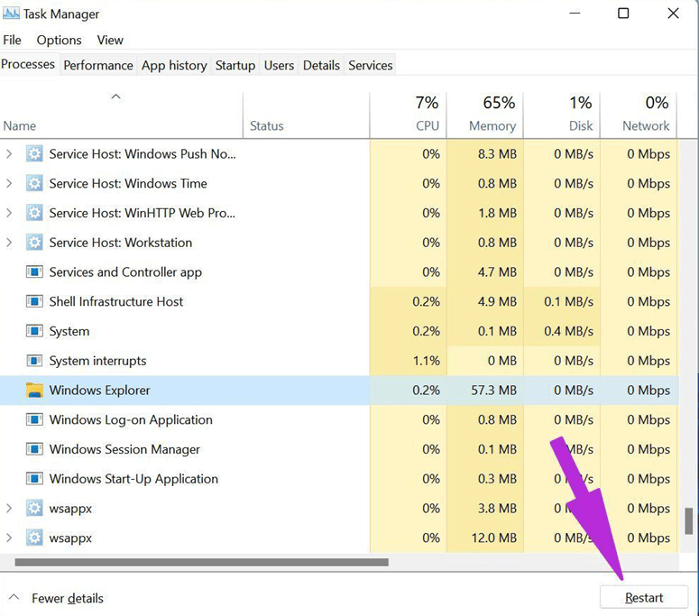Sort processes by Name column header

click(x=121, y=115)
